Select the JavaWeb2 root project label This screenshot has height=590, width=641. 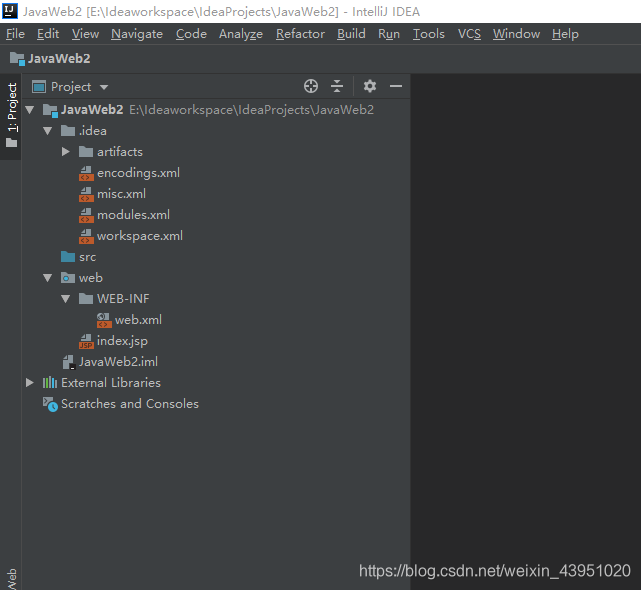point(92,110)
